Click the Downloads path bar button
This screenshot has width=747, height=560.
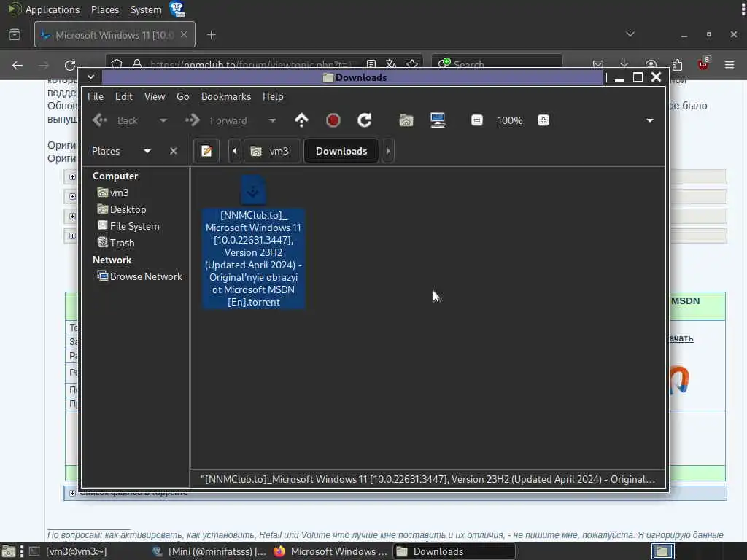pyautogui.click(x=341, y=151)
